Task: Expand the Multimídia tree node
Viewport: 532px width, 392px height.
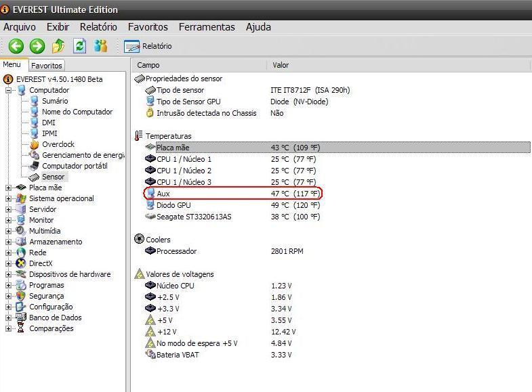Action: point(9,231)
